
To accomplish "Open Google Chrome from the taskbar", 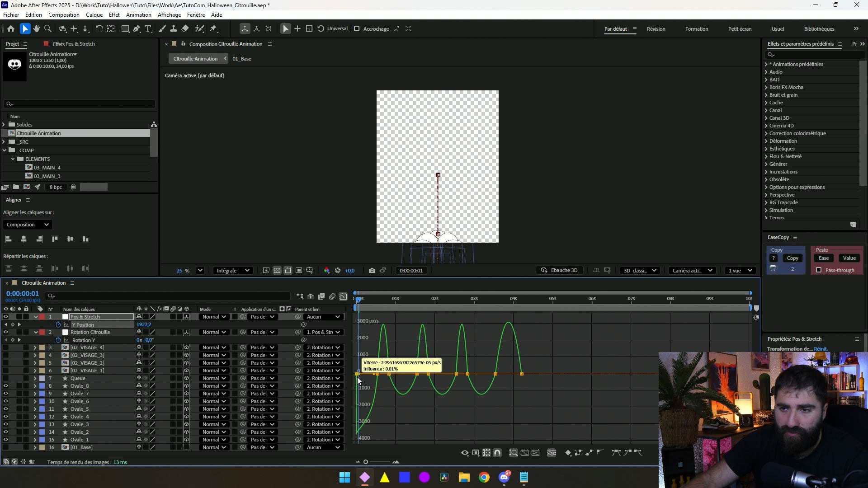I will point(484,477).
